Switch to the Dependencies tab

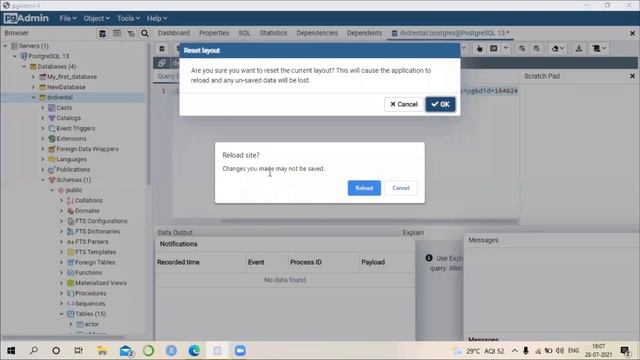pyautogui.click(x=317, y=33)
